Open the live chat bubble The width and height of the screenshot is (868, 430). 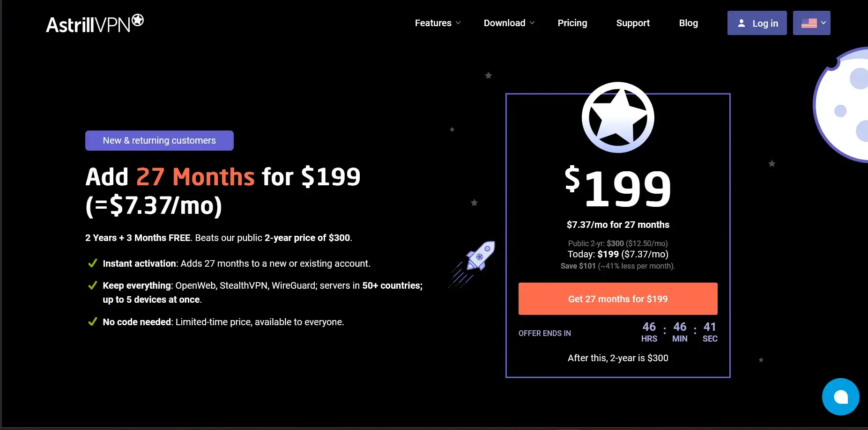pos(840,396)
